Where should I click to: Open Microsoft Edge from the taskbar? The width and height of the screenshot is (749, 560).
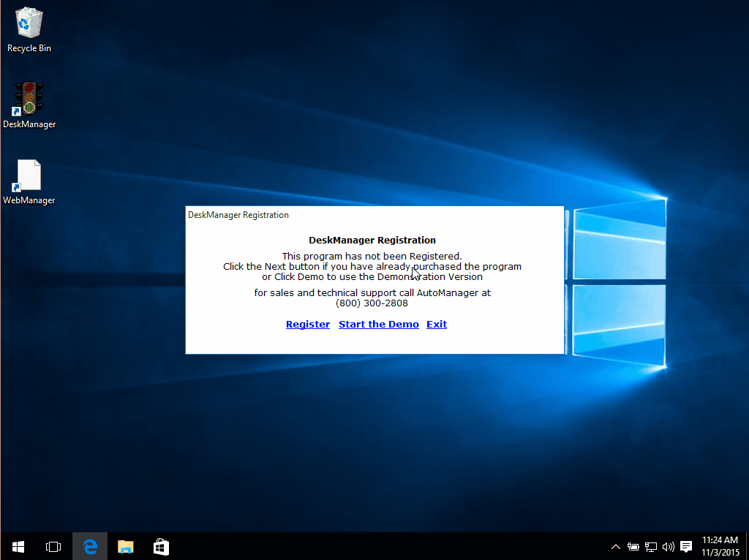89,545
